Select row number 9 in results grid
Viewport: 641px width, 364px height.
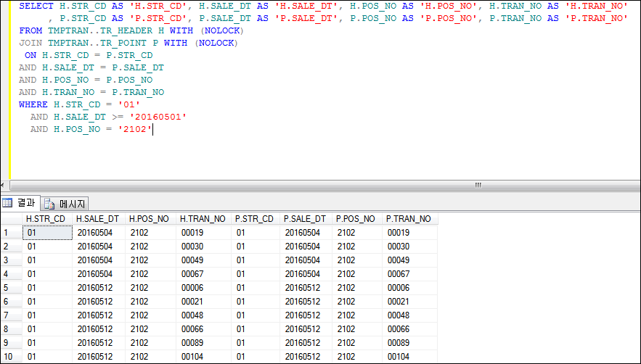(11, 343)
